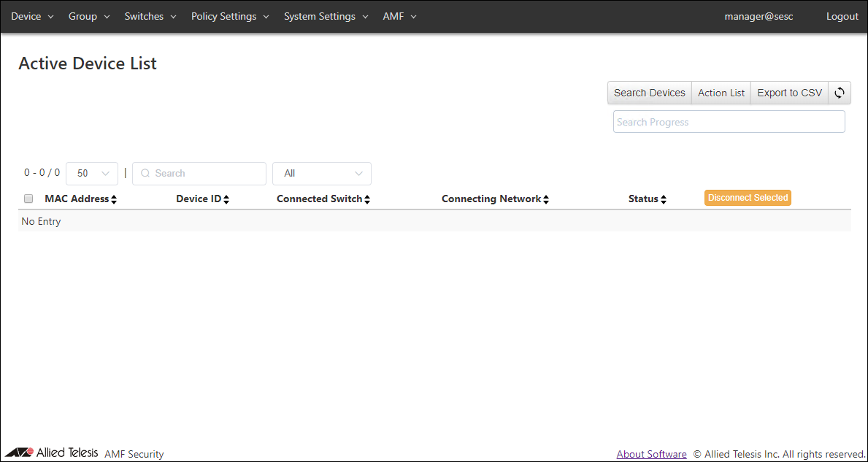Image resolution: width=868 pixels, height=462 pixels.
Task: Click the magnifier icon in search box
Action: [x=145, y=174]
